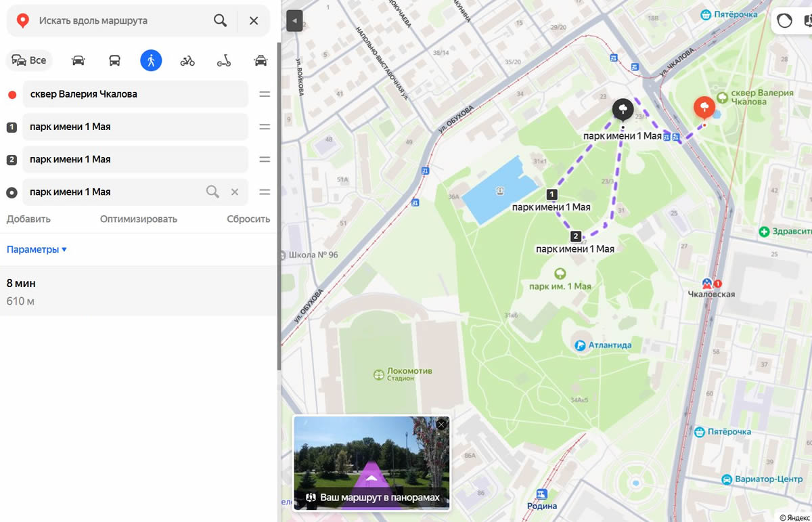Click the first waypoint field парк имени 1 Мая
This screenshot has height=522, width=812.
(x=135, y=127)
